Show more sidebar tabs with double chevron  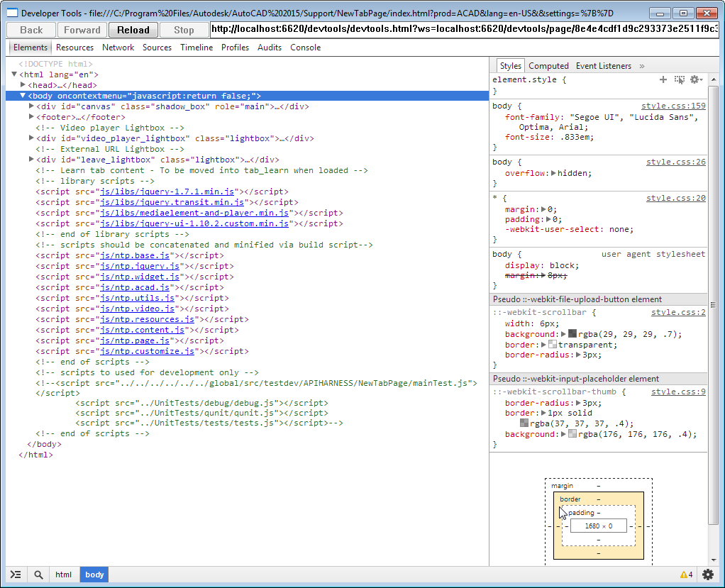click(x=642, y=66)
